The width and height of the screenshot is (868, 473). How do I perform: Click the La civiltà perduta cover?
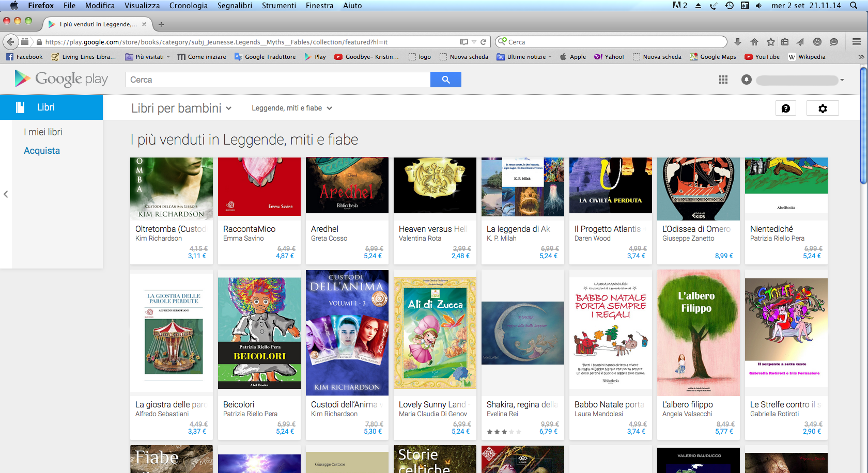coord(611,185)
